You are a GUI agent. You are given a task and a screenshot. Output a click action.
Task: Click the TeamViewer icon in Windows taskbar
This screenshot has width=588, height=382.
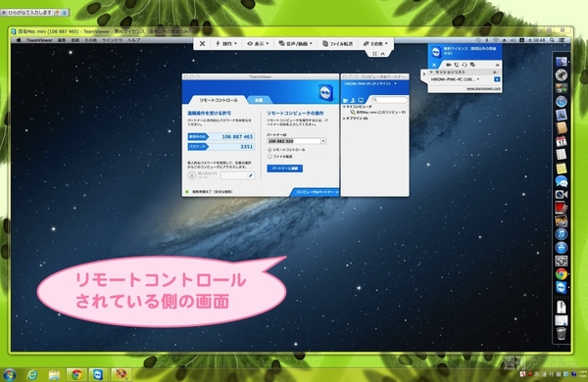point(98,374)
